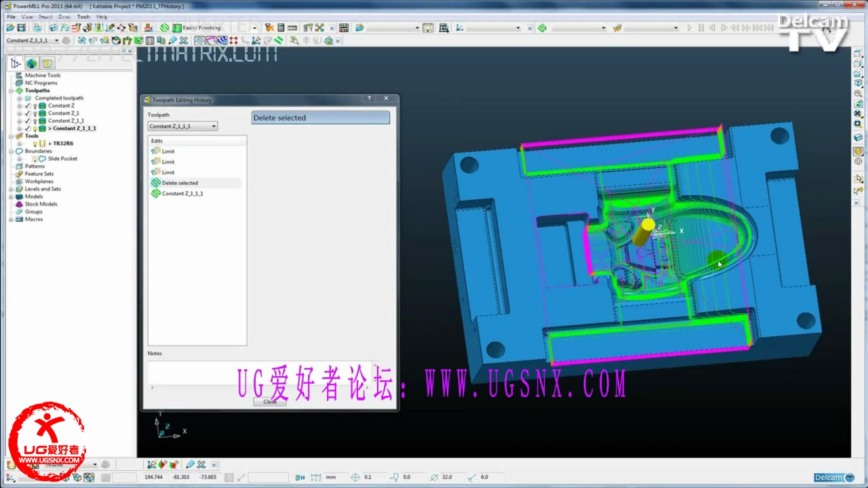Save project with the floppy disk icon
868x488 pixels.
[21, 28]
